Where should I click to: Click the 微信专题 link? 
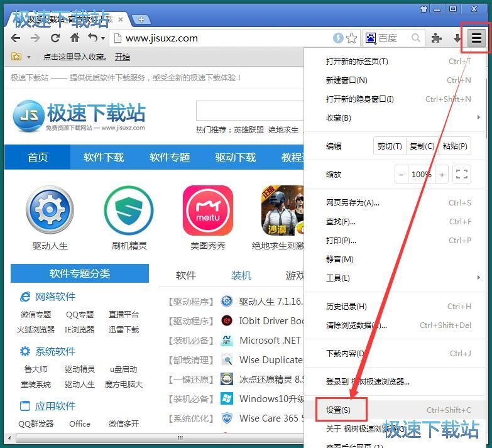coord(36,315)
